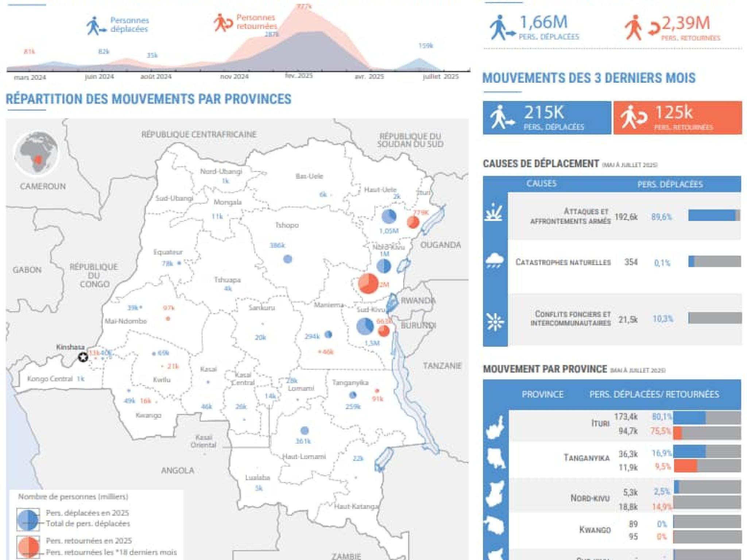Click the orange returned persons legend circle
The height and width of the screenshot is (560, 747).
coord(28,547)
